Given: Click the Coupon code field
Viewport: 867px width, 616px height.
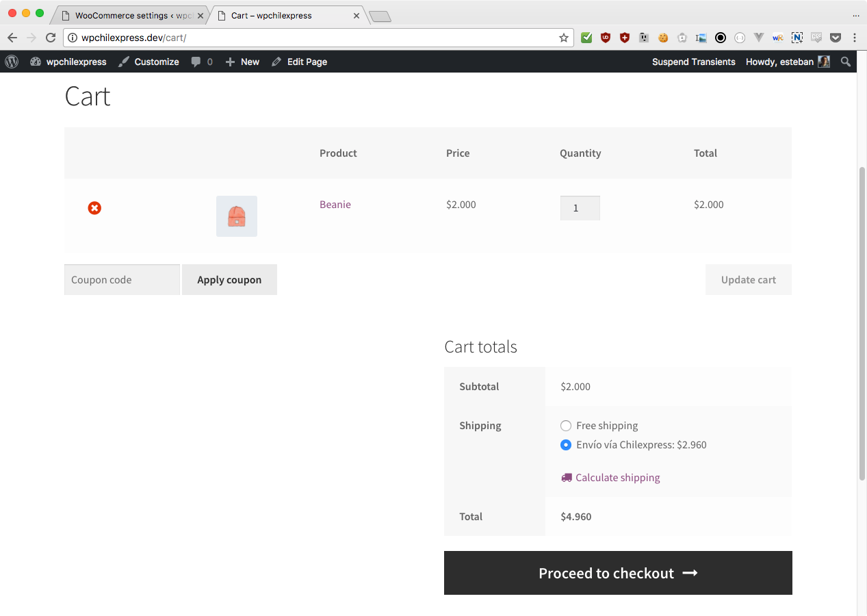Looking at the screenshot, I should [x=122, y=279].
